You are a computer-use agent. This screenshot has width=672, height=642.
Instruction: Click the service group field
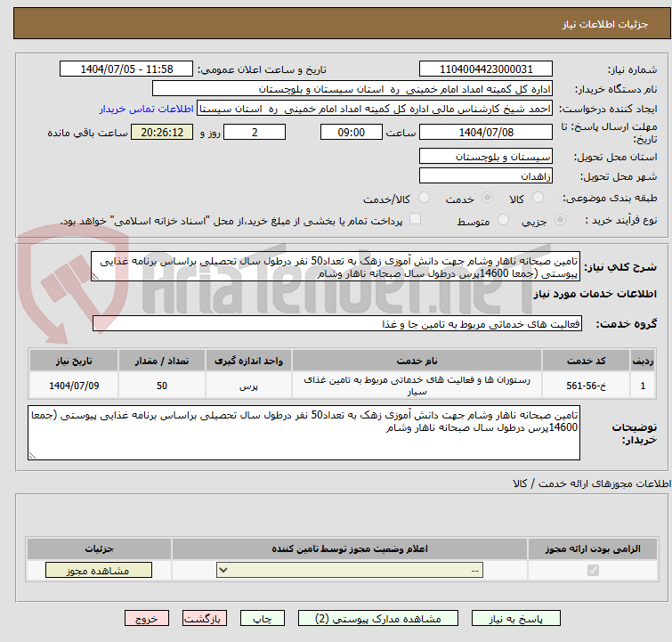coord(337,324)
